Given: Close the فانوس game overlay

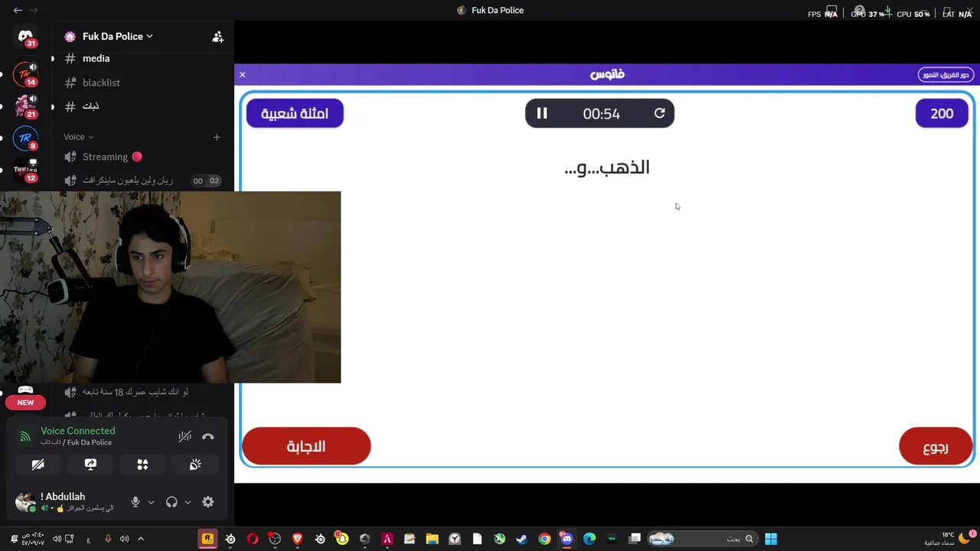Looking at the screenshot, I should click(242, 74).
